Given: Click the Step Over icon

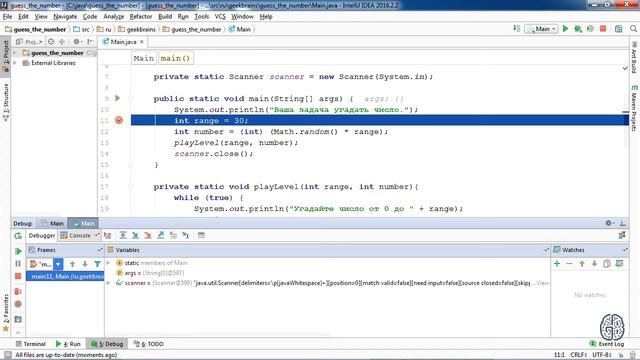Looking at the screenshot, I should tap(123, 236).
